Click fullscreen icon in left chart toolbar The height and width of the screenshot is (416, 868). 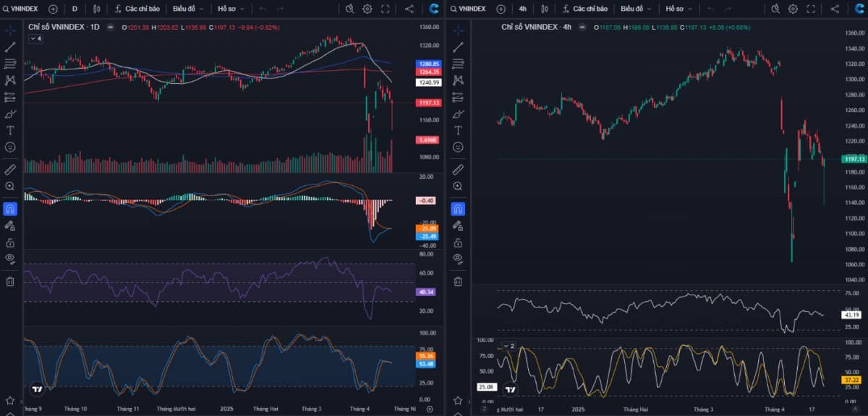point(385,9)
